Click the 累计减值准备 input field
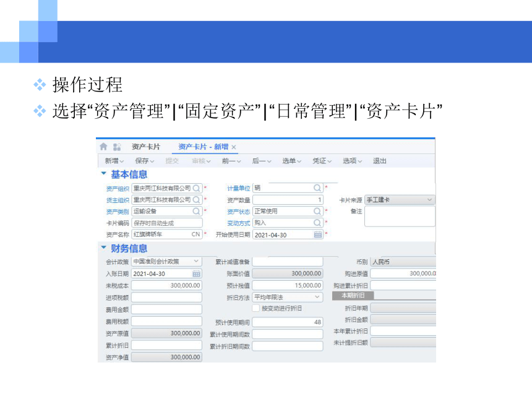 (288, 262)
